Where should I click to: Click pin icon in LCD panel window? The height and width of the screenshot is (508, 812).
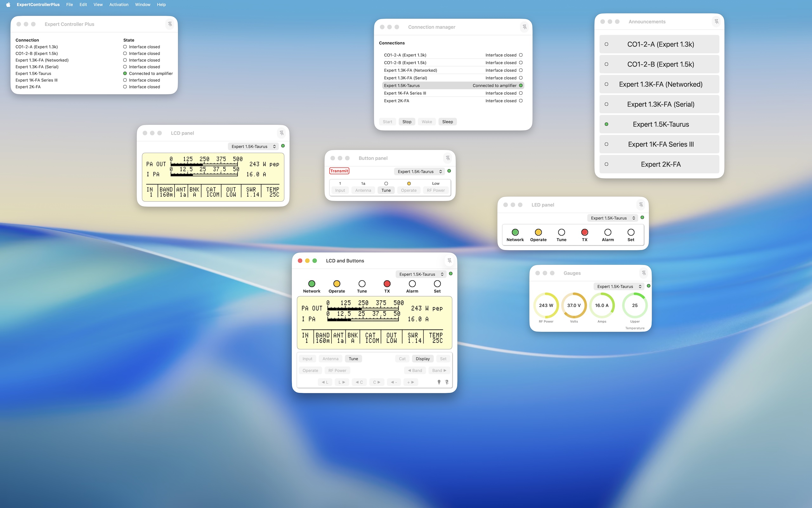pyautogui.click(x=282, y=133)
